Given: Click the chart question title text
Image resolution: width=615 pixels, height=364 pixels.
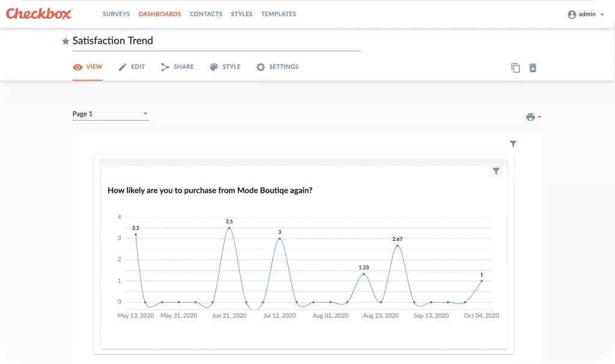Looking at the screenshot, I should (210, 190).
